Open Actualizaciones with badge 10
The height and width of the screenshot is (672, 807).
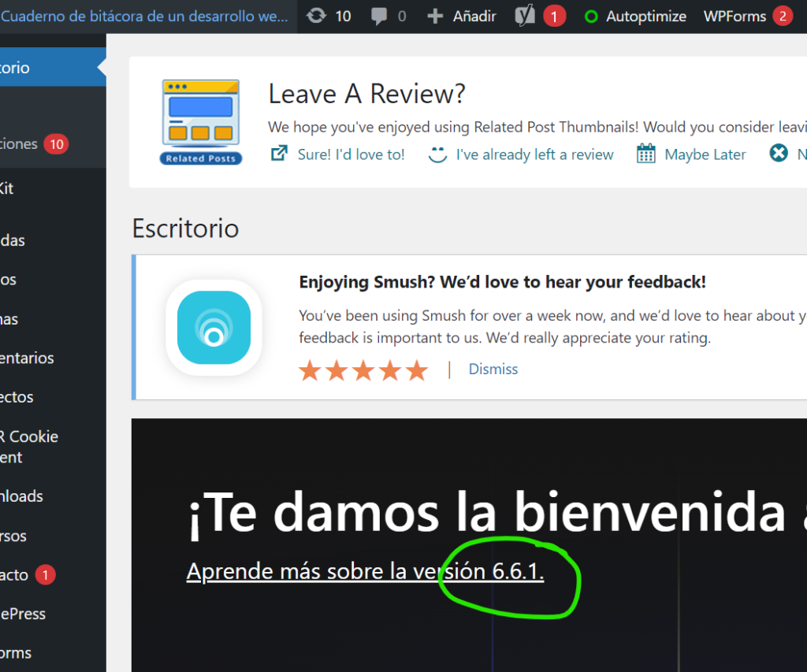coord(34,144)
